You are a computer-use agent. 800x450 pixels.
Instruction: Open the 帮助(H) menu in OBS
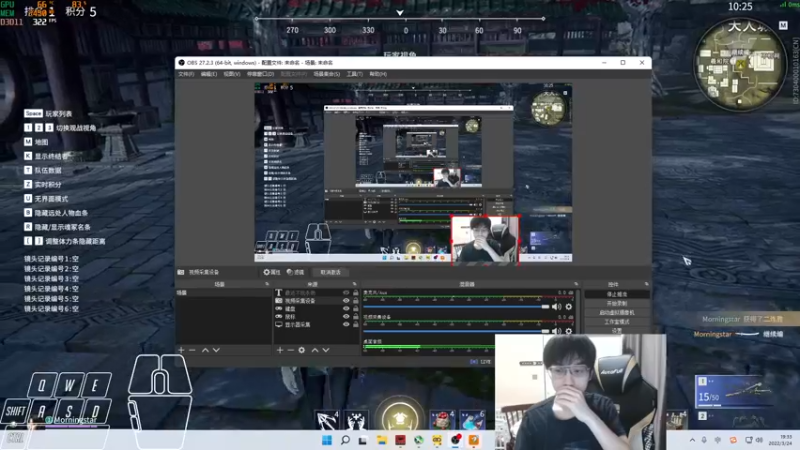378,74
